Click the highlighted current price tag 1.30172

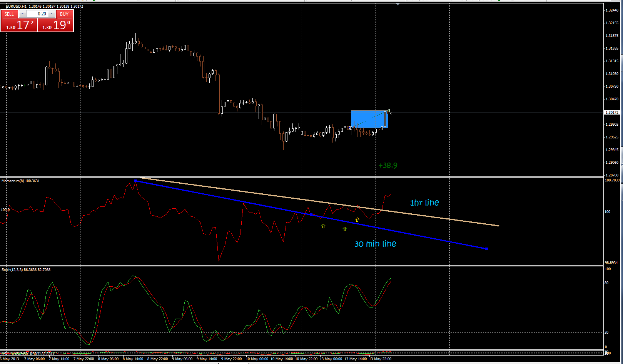coord(613,113)
